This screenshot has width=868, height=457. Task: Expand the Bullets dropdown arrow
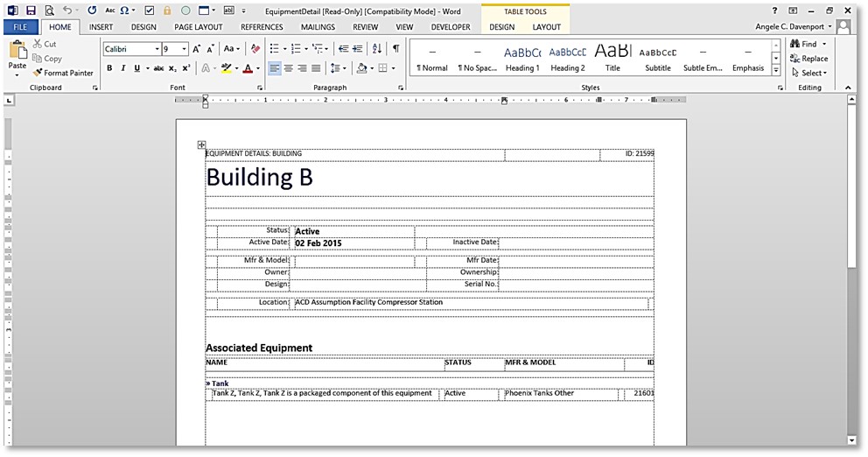click(x=285, y=49)
